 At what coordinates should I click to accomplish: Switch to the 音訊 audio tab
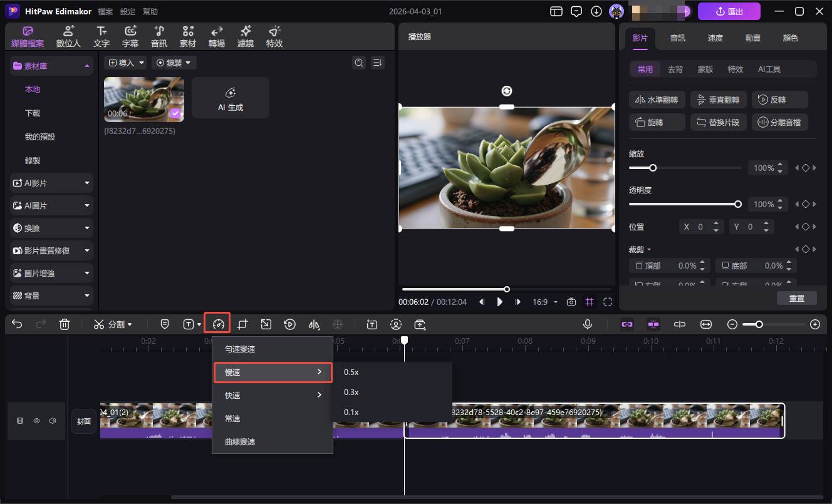[677, 38]
